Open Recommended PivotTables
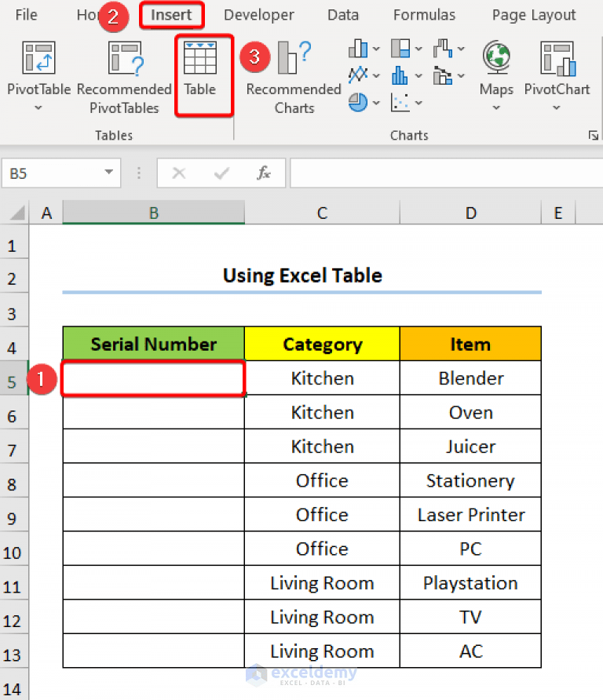Screen dimensions: 603x700 click(x=124, y=76)
